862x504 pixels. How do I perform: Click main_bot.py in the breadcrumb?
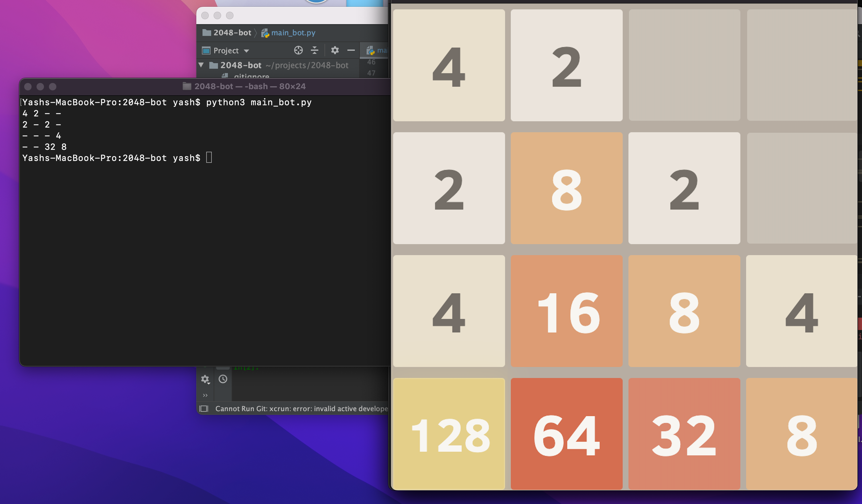pos(293,33)
